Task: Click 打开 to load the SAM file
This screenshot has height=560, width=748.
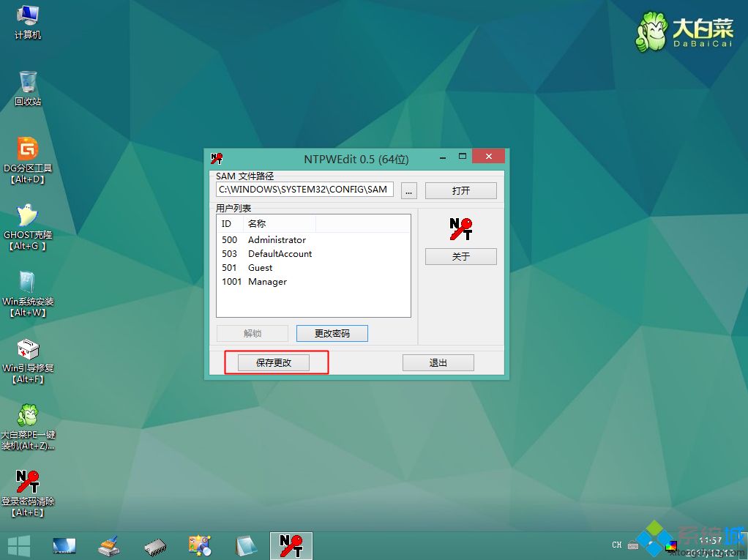Action: coord(460,190)
